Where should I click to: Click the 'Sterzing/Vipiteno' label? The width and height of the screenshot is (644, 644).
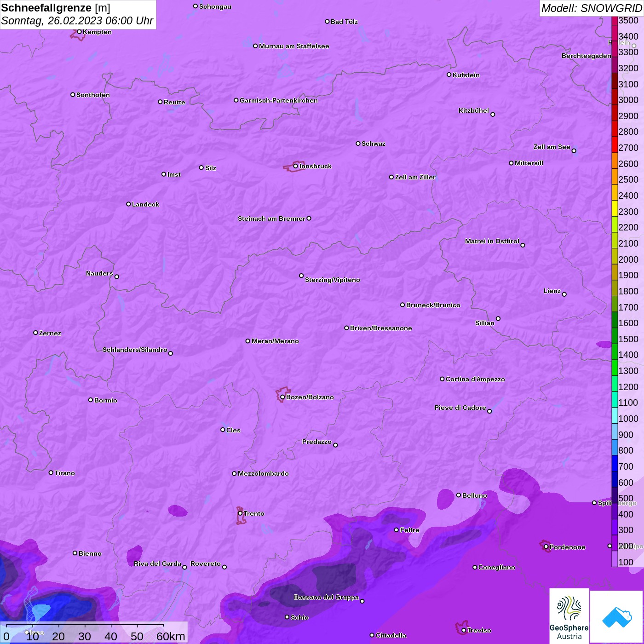point(333,280)
